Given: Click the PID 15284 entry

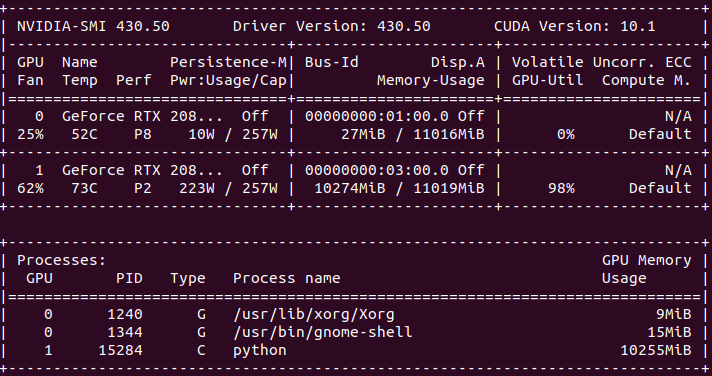Looking at the screenshot, I should pos(120,350).
